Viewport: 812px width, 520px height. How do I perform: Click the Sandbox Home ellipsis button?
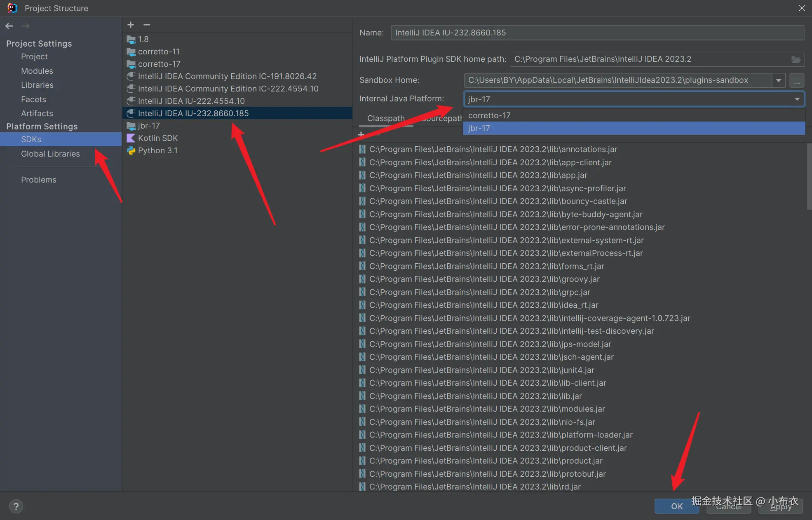coord(797,80)
